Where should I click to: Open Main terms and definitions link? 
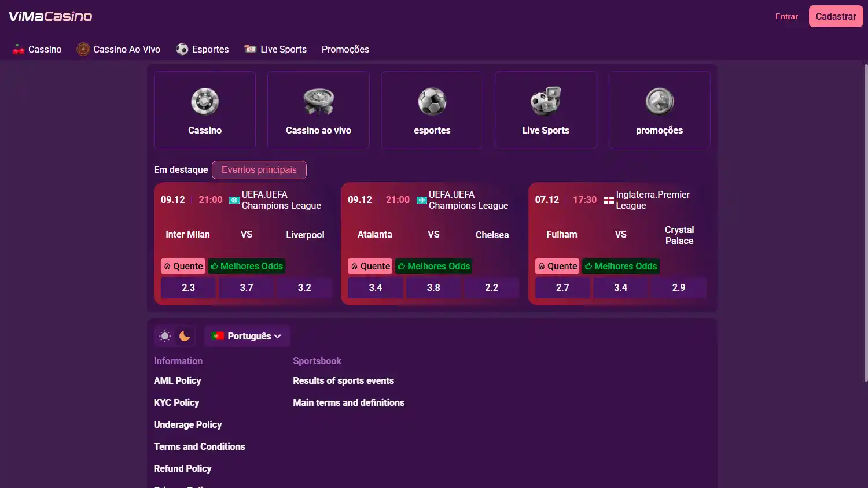click(349, 402)
